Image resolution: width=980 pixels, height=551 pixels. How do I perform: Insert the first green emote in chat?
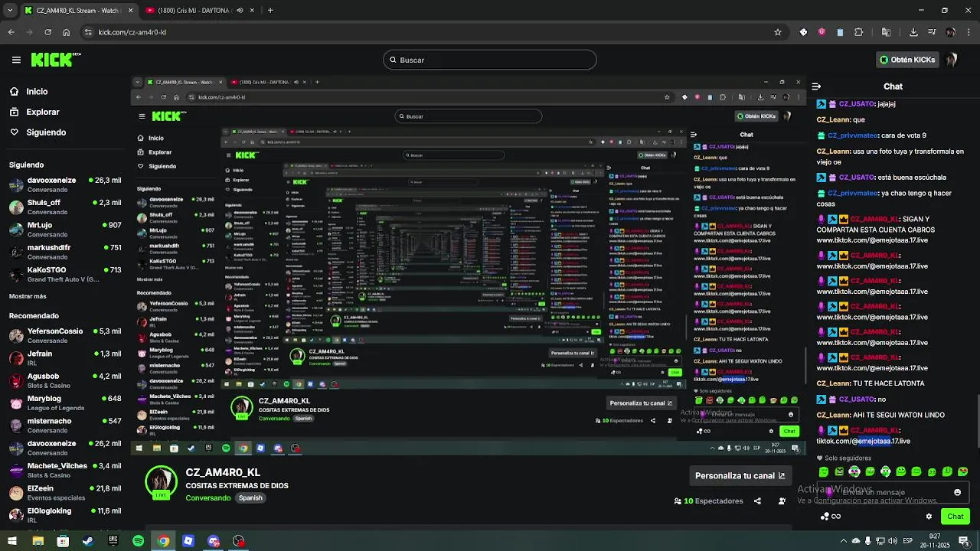click(824, 471)
